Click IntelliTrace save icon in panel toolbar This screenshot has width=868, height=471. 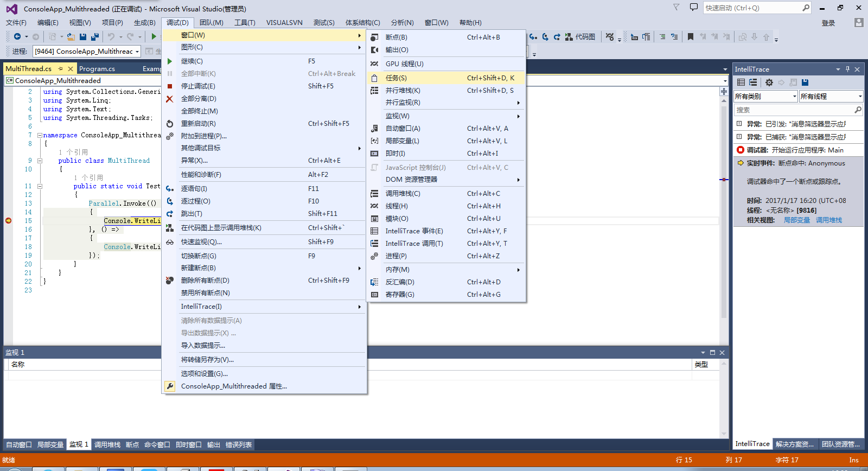[x=805, y=82]
